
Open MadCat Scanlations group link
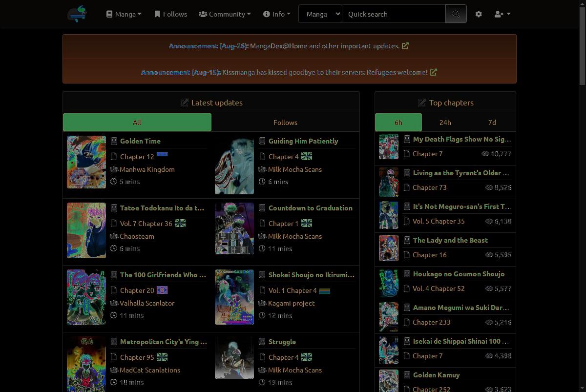pyautogui.click(x=150, y=370)
